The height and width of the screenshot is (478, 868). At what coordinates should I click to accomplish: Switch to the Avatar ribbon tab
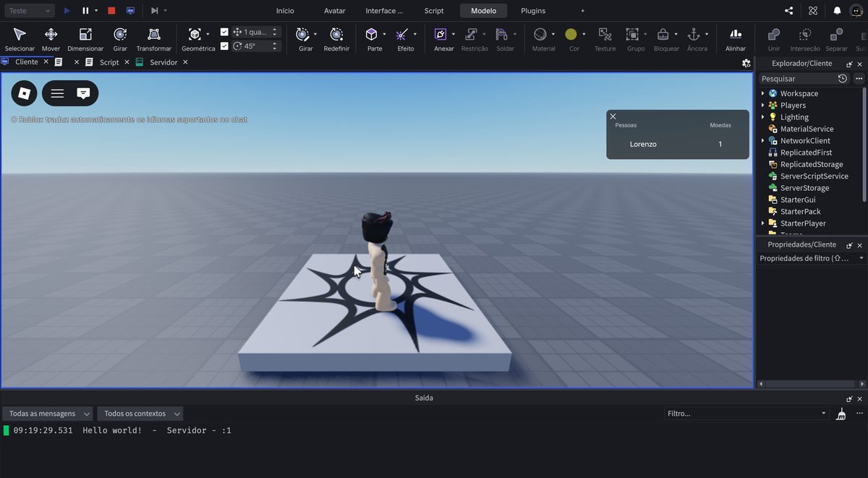click(335, 11)
